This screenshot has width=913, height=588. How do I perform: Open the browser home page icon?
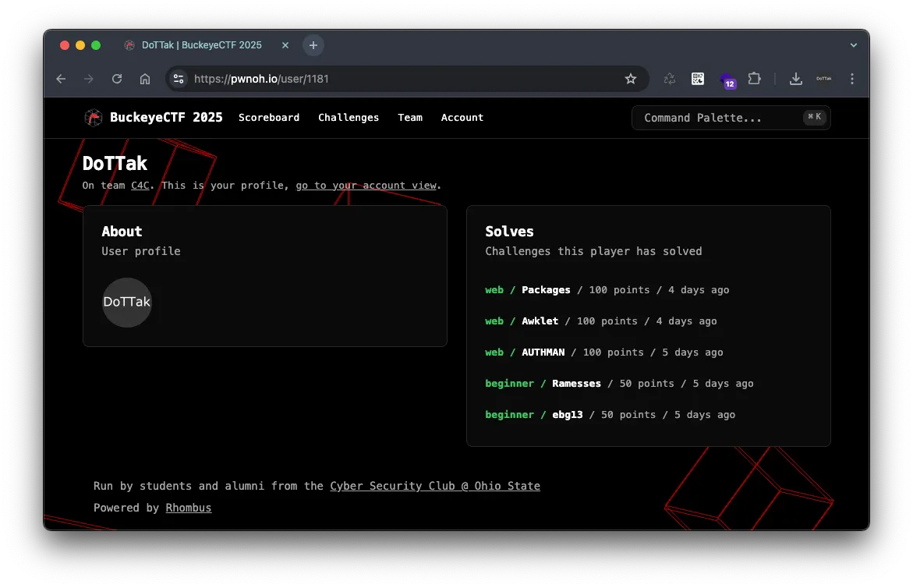tap(145, 79)
